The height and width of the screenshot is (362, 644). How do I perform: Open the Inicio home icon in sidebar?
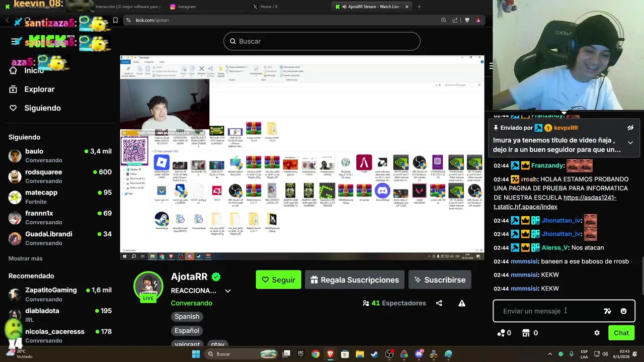point(14,70)
